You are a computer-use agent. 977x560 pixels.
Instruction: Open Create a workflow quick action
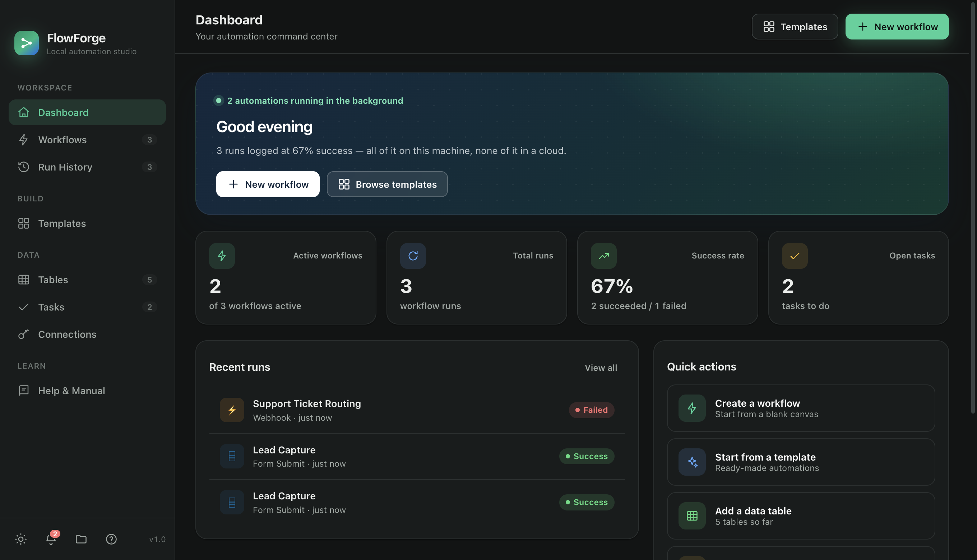coord(801,408)
